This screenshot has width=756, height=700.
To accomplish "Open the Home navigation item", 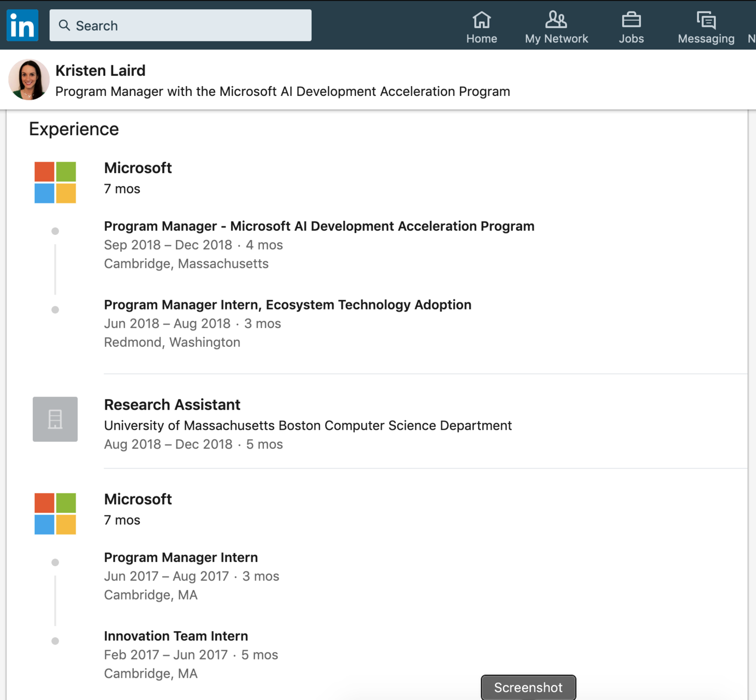I will click(482, 28).
